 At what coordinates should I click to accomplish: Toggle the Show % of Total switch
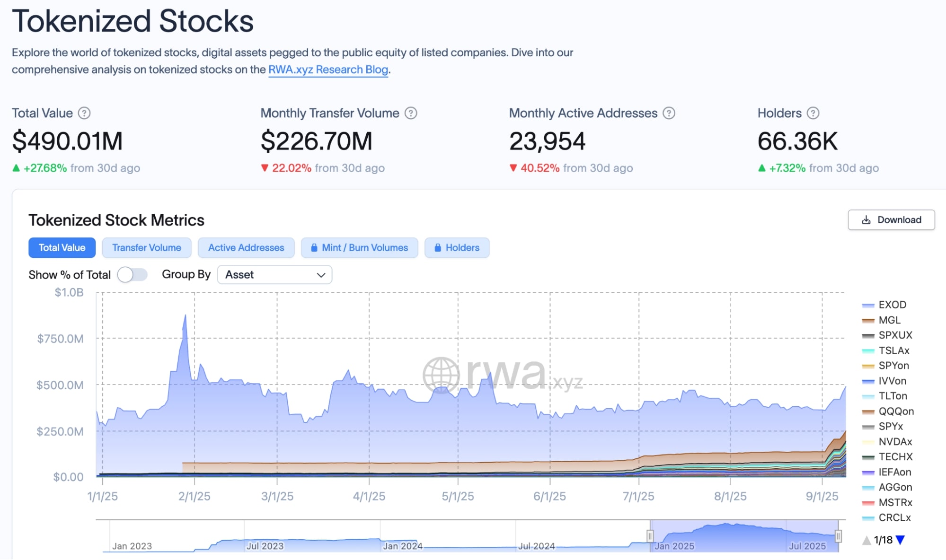(132, 275)
